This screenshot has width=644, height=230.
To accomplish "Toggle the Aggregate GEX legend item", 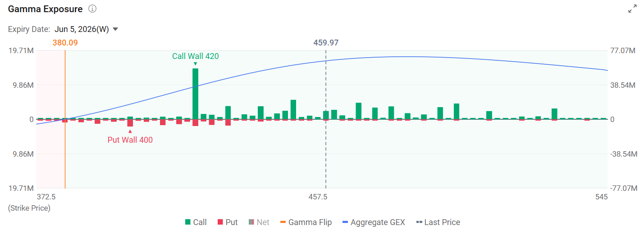I will tap(374, 222).
